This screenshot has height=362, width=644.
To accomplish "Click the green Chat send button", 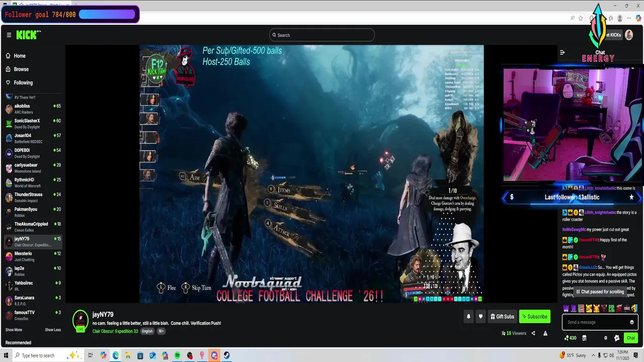I will (x=631, y=338).
